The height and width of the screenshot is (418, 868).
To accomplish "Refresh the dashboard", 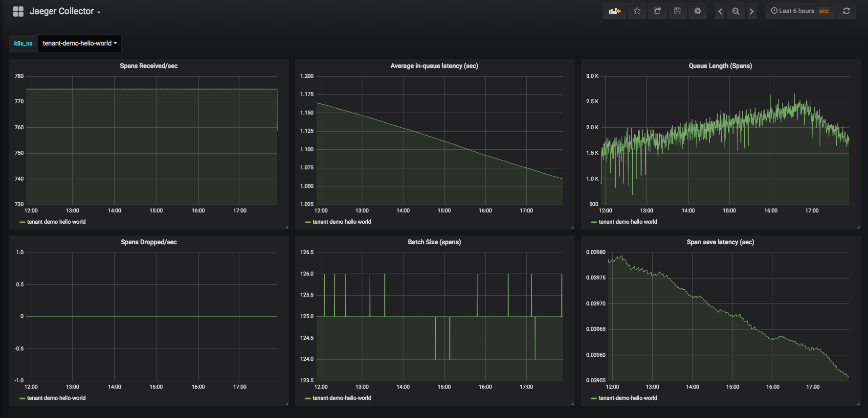I will pos(846,11).
